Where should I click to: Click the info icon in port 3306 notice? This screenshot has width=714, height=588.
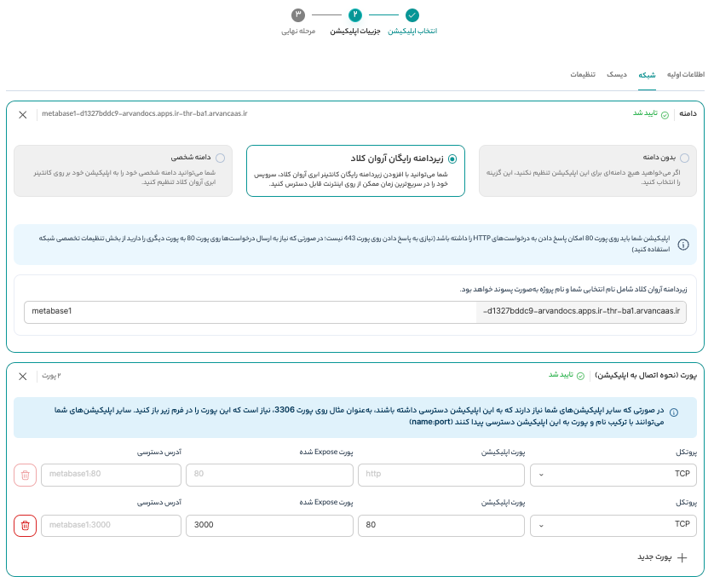673,412
